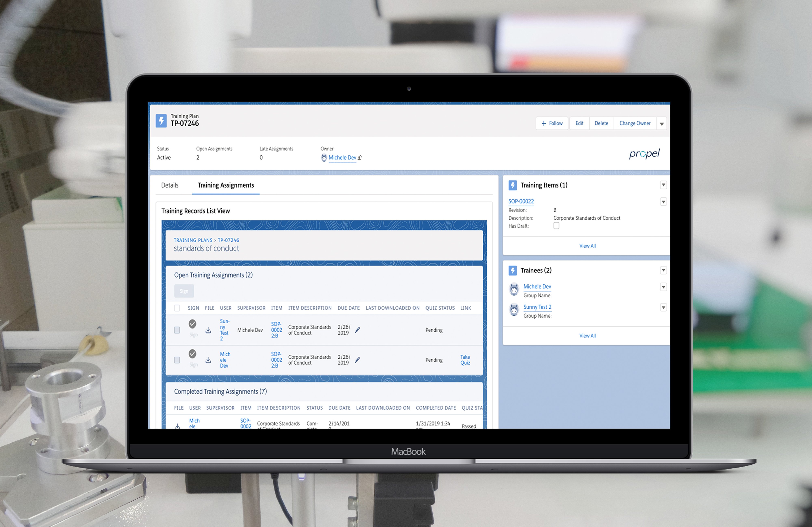This screenshot has width=812, height=527.
Task: Open the Training Items panel dropdown
Action: (x=663, y=185)
